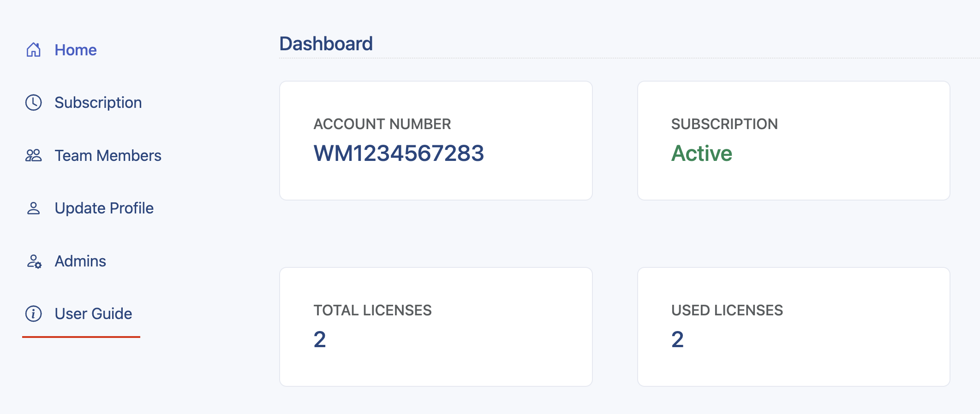
Task: Open the User Guide text link
Action: (x=93, y=313)
